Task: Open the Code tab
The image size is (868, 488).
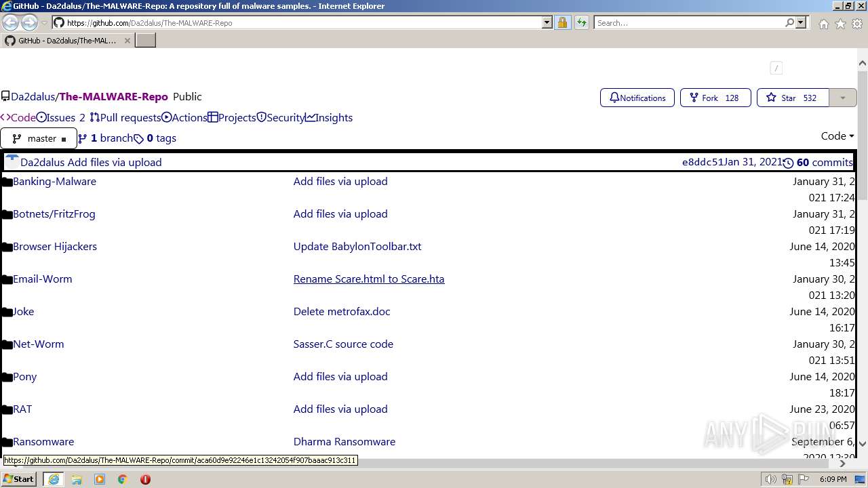Action: (x=18, y=118)
